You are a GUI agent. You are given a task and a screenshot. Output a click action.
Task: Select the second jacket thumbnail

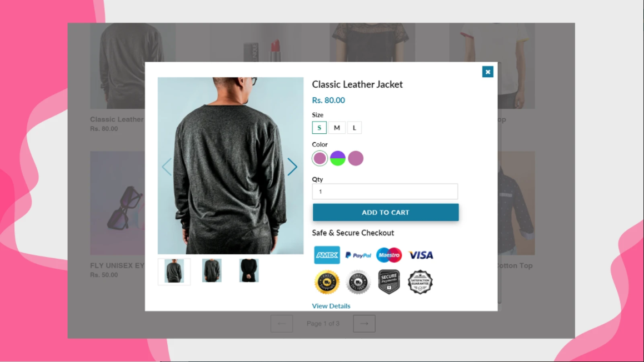click(x=212, y=270)
